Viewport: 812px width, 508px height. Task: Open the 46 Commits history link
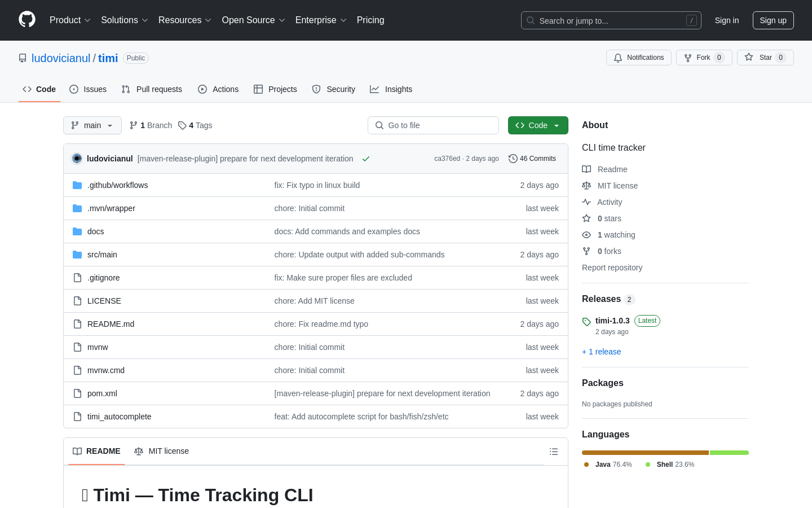click(532, 159)
